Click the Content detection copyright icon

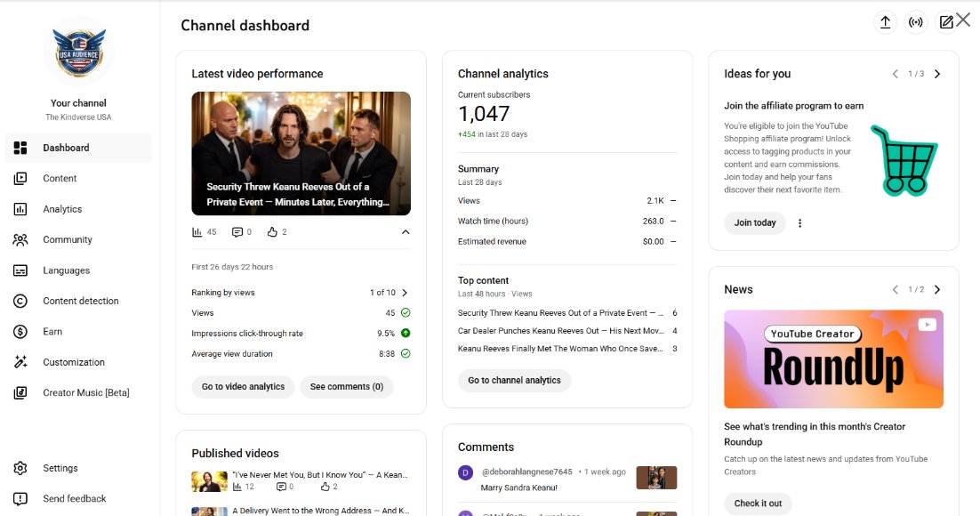pyautogui.click(x=20, y=301)
